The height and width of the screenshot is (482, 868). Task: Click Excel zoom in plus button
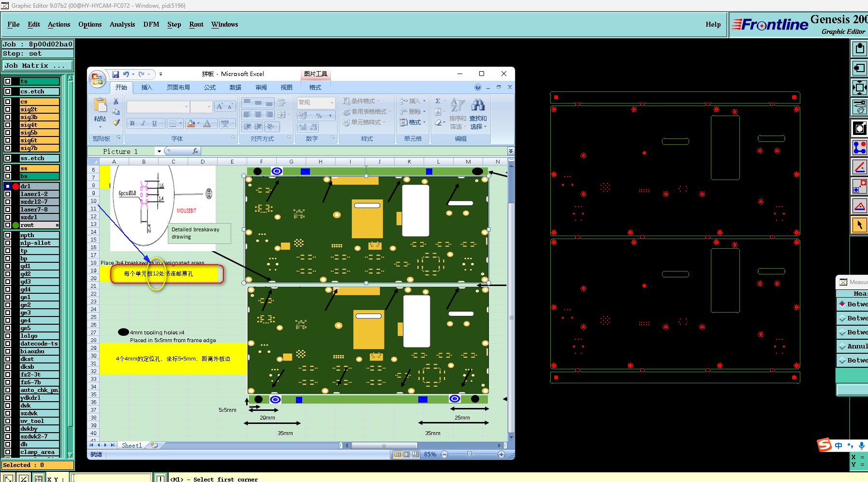501,454
